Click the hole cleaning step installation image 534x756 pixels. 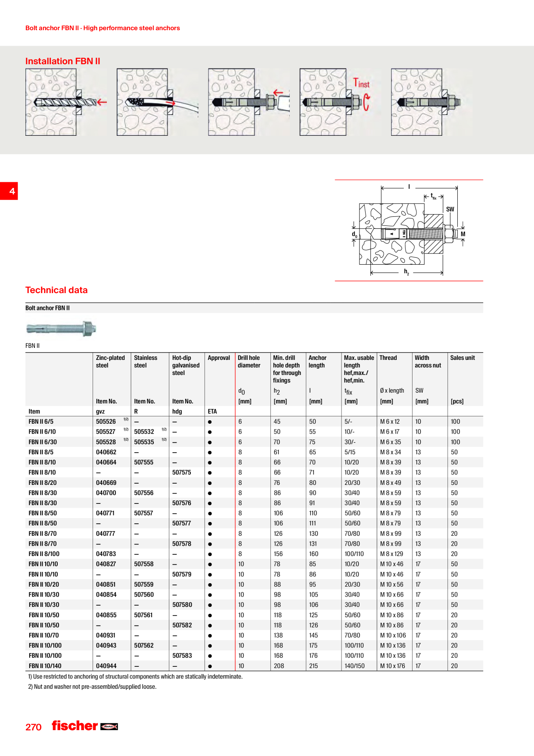coord(158,102)
